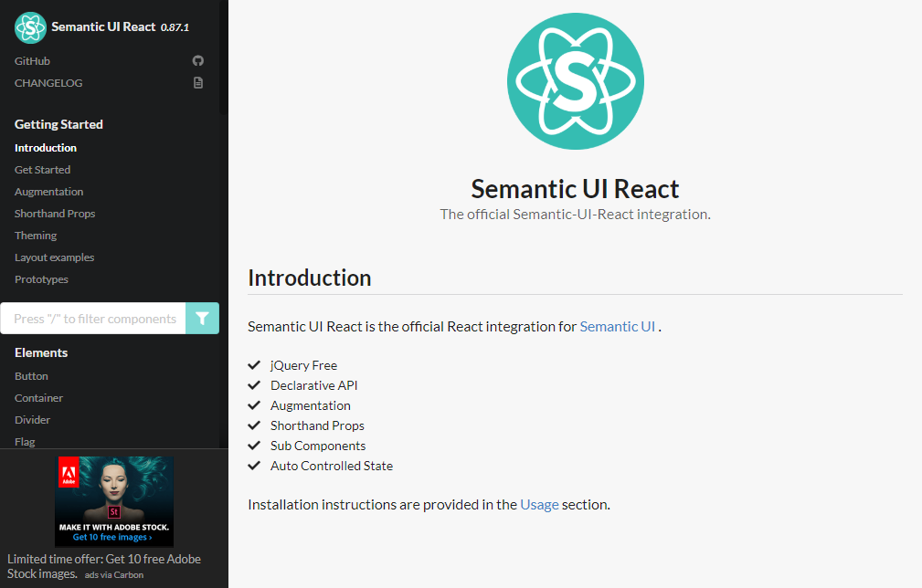
Task: Click the filter funnel button
Action: tap(202, 319)
